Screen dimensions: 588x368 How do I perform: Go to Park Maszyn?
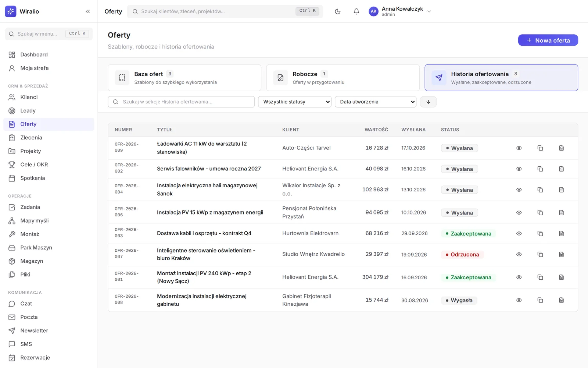pos(49,248)
